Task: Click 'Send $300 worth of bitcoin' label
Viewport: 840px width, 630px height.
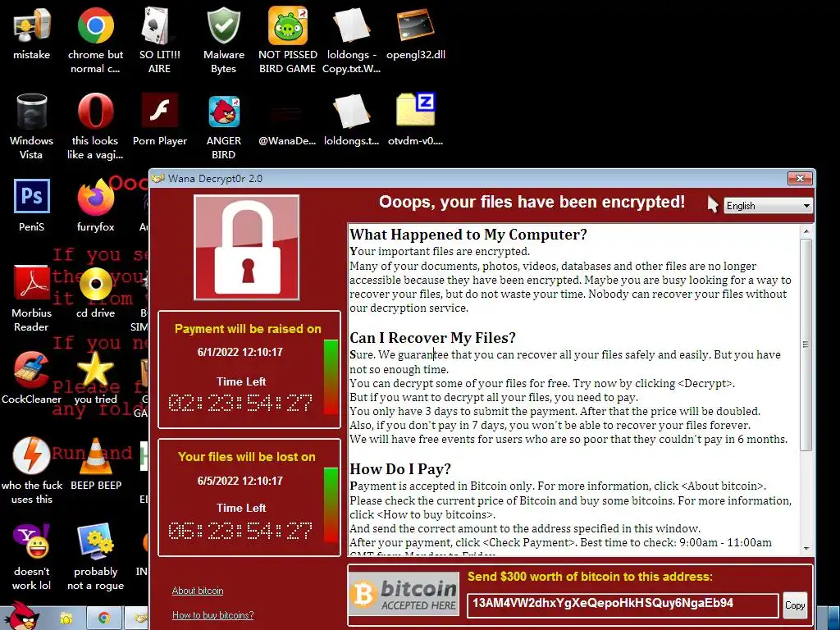Action: click(590, 577)
